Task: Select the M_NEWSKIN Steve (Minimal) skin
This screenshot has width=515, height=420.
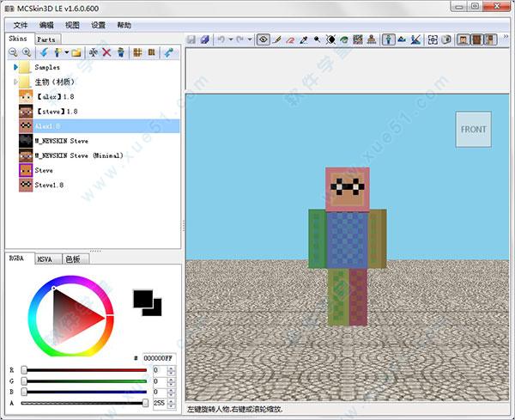Action: point(79,155)
